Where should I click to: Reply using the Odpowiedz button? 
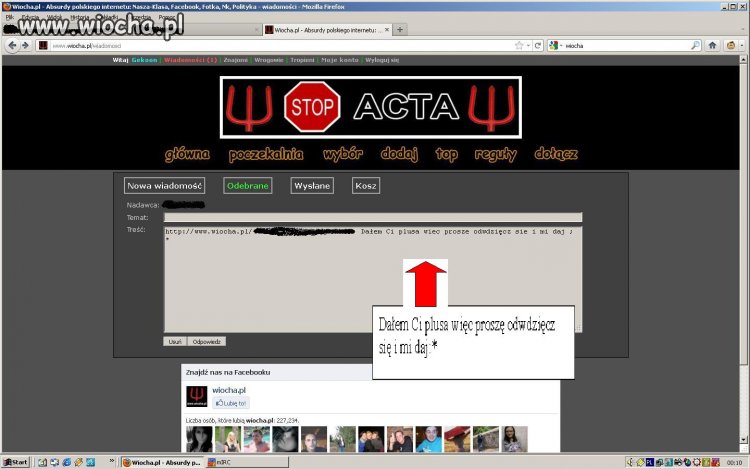click(x=207, y=341)
